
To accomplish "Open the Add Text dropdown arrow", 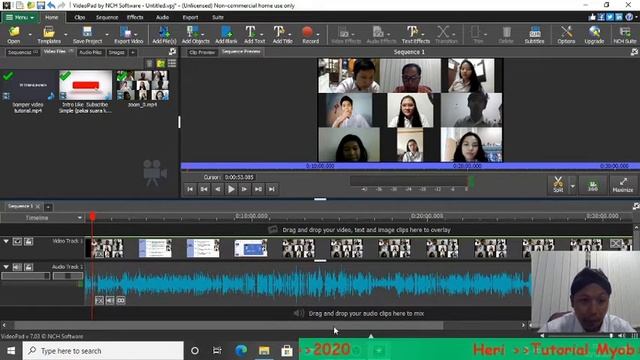I will point(262,35).
